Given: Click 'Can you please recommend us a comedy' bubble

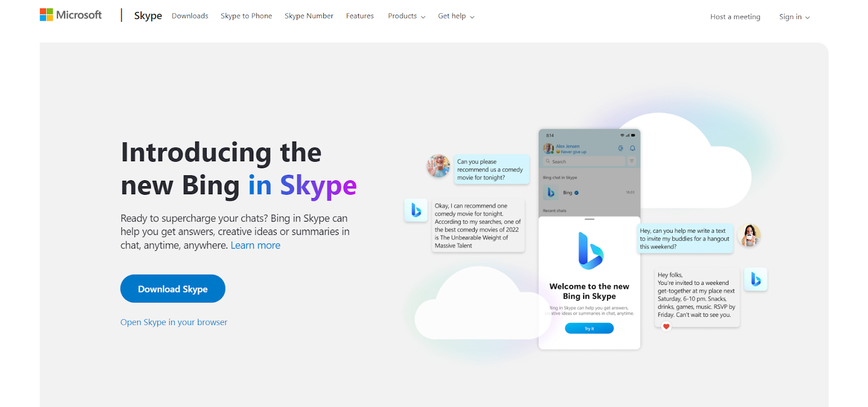Looking at the screenshot, I should click(x=492, y=169).
